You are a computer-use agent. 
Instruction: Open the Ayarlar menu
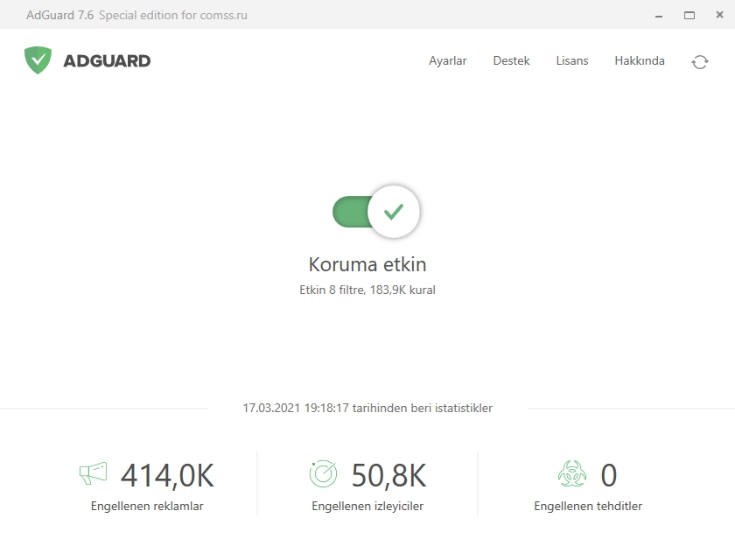tap(448, 61)
